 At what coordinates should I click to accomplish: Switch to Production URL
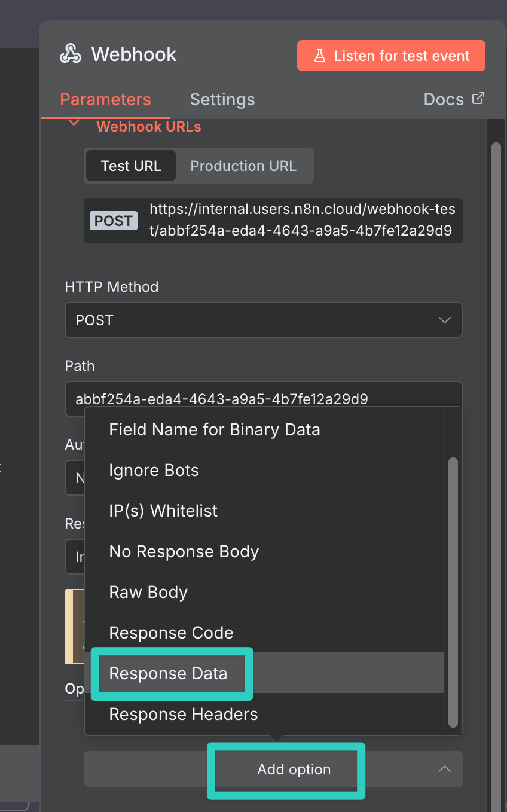point(243,166)
